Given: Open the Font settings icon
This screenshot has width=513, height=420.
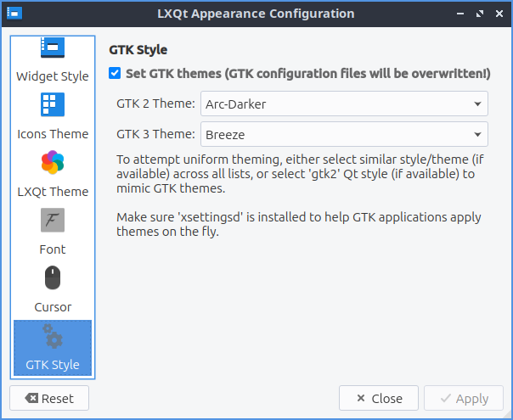Looking at the screenshot, I should pyautogui.click(x=53, y=221).
